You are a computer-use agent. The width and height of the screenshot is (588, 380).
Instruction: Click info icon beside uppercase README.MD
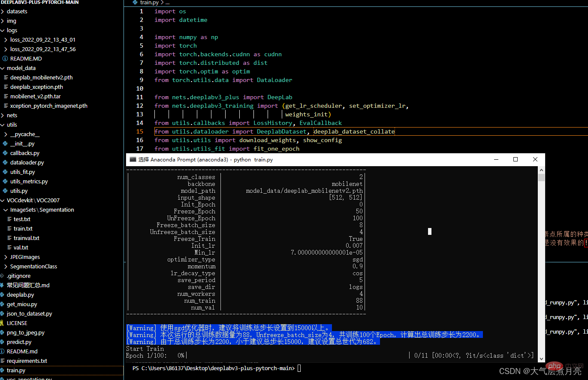point(5,59)
